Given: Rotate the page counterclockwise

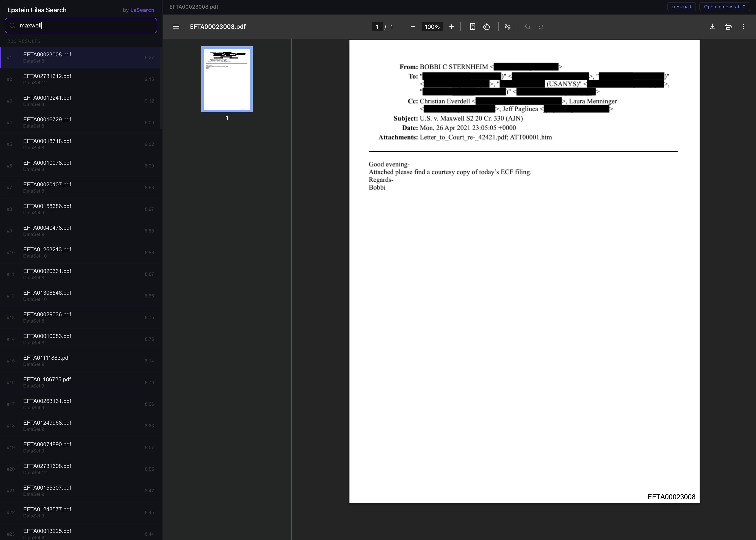Looking at the screenshot, I should [486, 27].
